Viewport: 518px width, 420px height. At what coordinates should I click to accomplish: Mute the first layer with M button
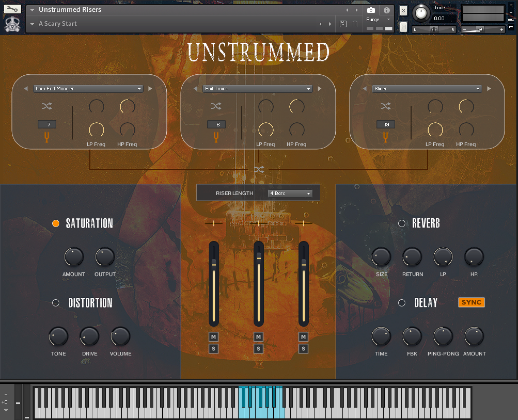pos(213,337)
